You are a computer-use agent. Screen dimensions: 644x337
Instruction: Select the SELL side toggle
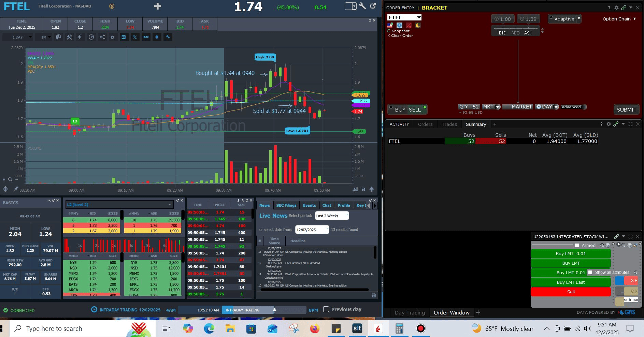tap(417, 109)
